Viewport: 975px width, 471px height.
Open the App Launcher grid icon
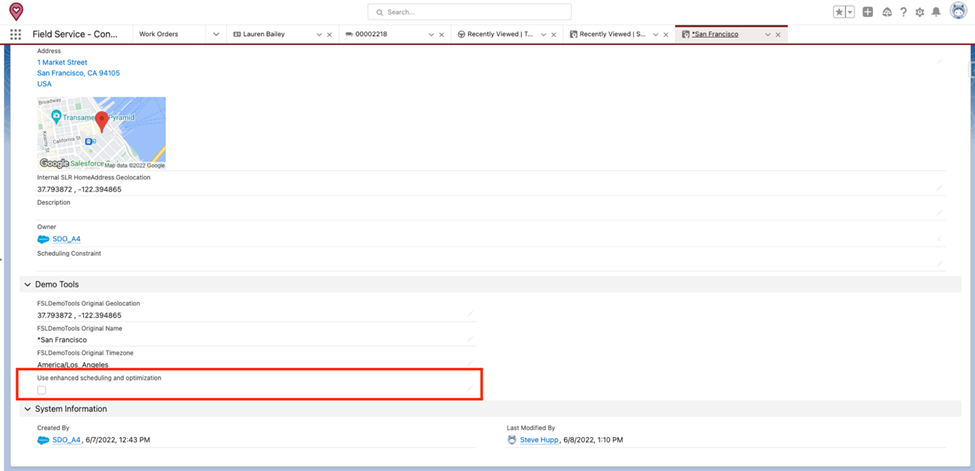16,34
